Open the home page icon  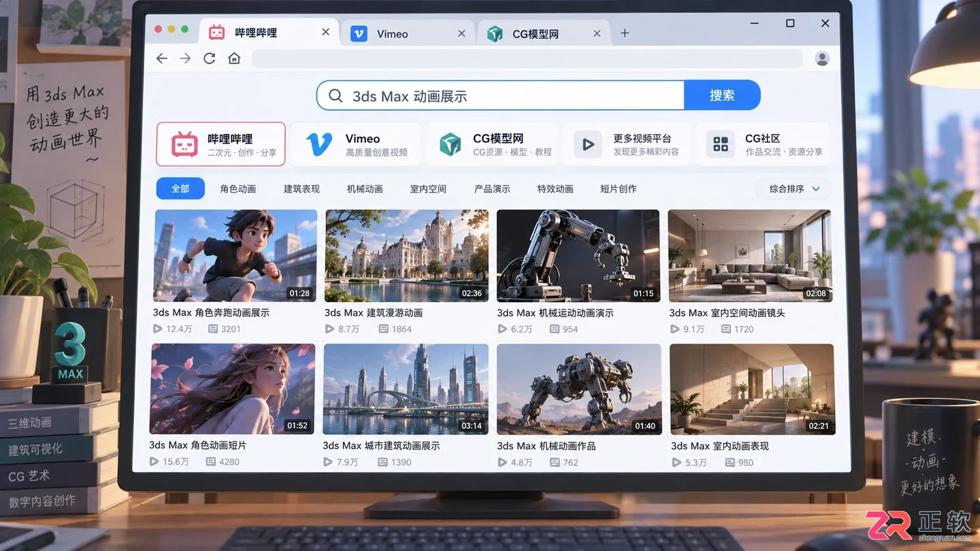pos(235,59)
